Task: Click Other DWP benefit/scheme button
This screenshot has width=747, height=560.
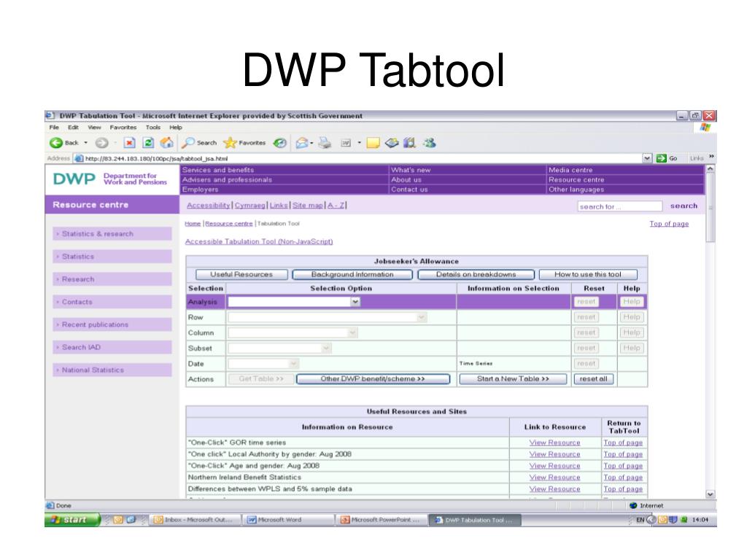Action: (373, 379)
